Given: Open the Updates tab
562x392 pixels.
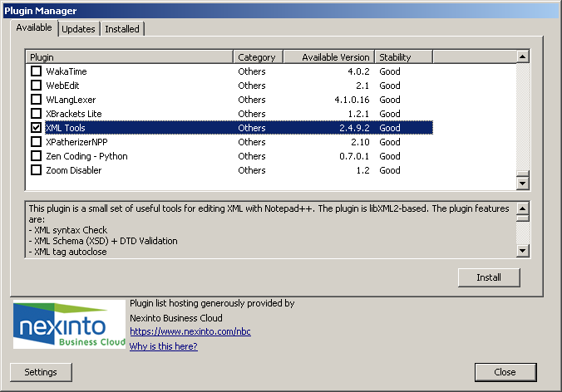Looking at the screenshot, I should 78,29.
